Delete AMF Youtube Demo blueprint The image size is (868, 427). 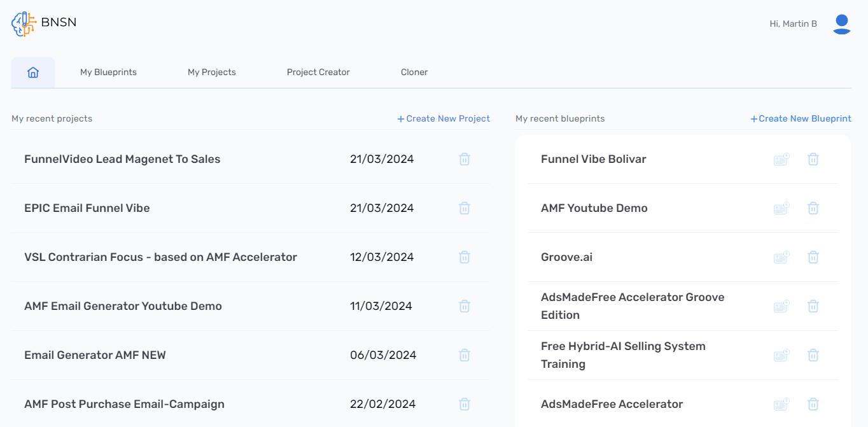tap(813, 208)
